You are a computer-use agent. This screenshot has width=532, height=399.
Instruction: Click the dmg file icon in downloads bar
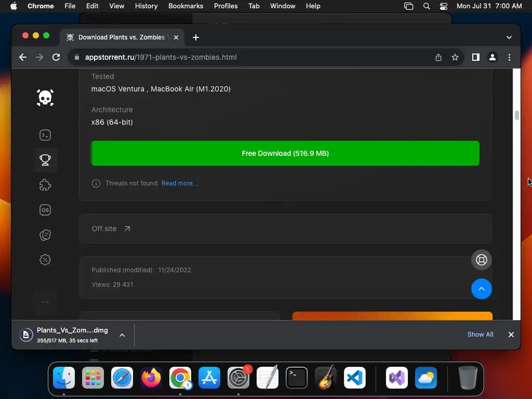[x=26, y=335]
